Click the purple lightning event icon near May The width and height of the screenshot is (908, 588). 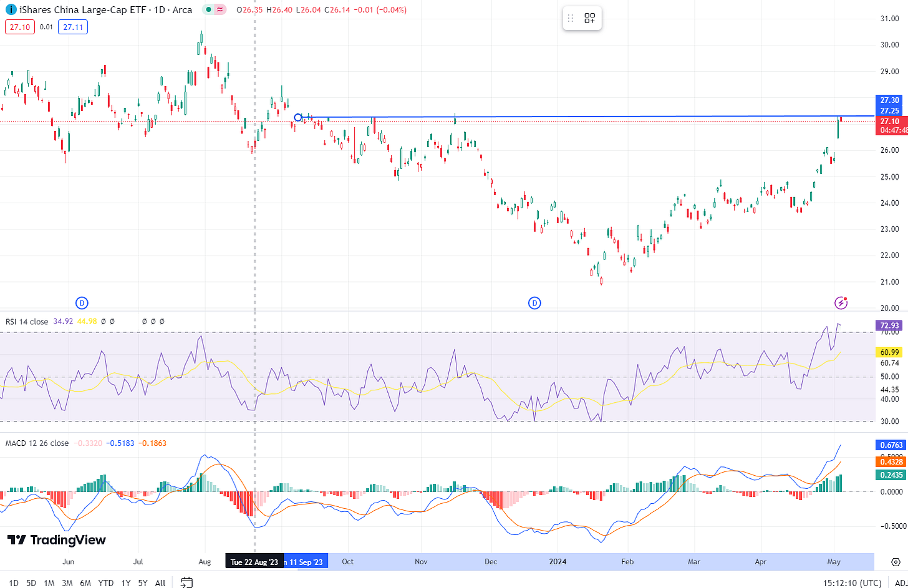pos(841,303)
